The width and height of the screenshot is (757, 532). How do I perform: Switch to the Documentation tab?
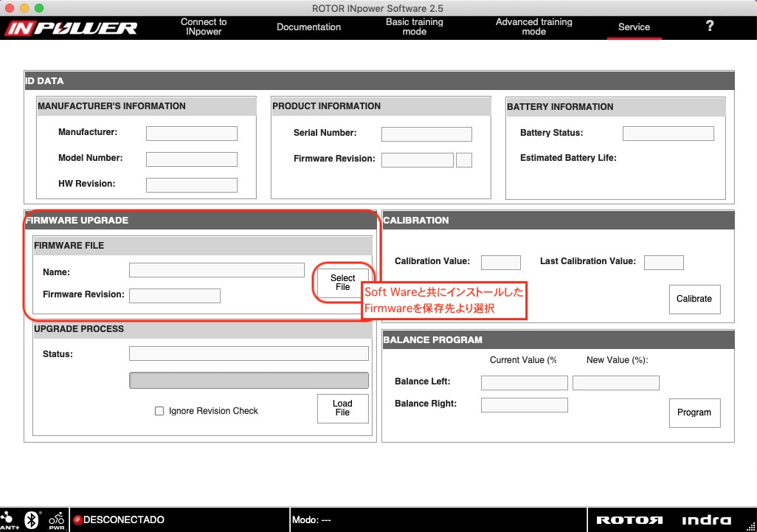(308, 27)
